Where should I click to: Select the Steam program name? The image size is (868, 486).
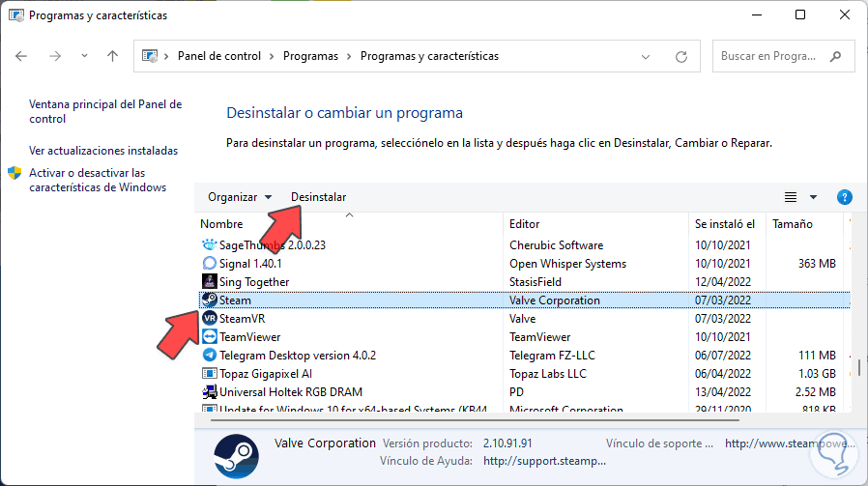click(235, 300)
